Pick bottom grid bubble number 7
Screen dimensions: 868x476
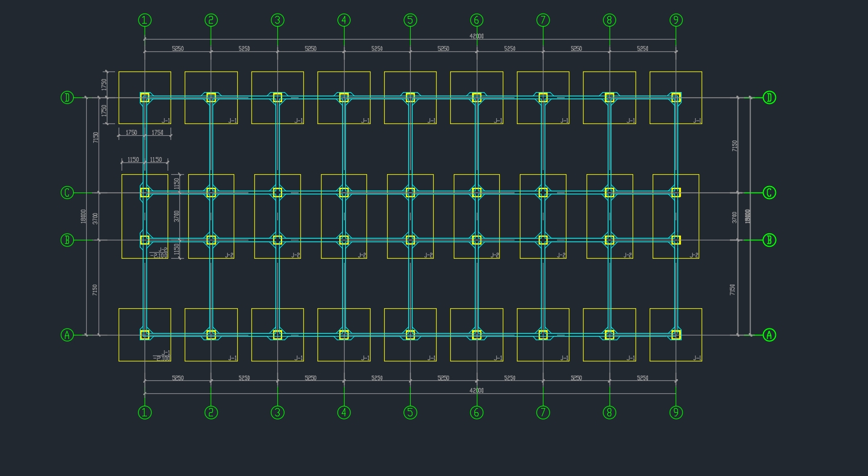pos(543,413)
